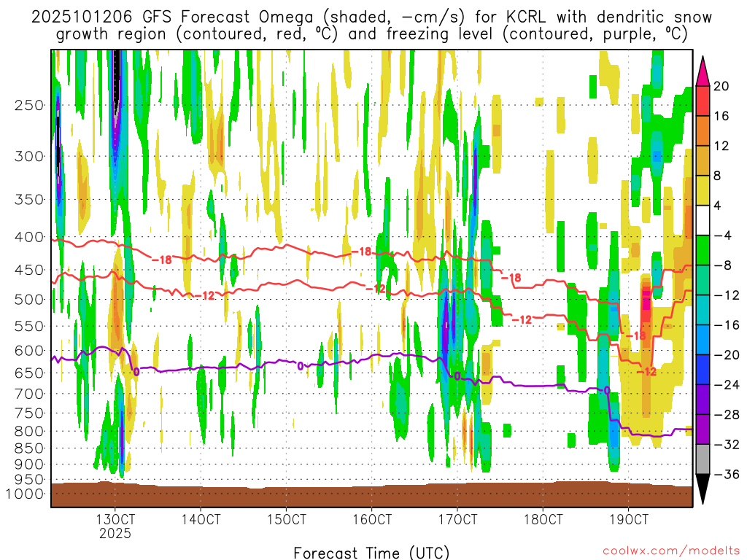This screenshot has height=560, width=747.
Task: Click the coolwx.com/modelts link
Action: [x=671, y=551]
